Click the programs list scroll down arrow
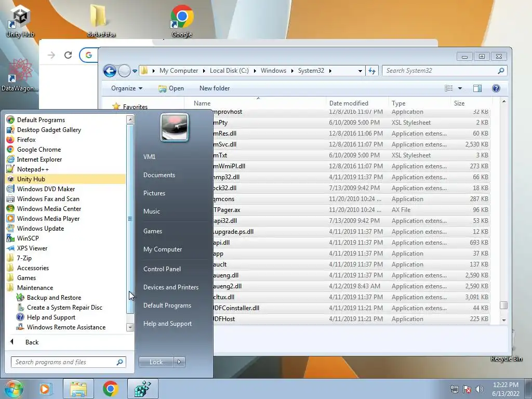Screen dimensions: 532x399 tap(130, 327)
